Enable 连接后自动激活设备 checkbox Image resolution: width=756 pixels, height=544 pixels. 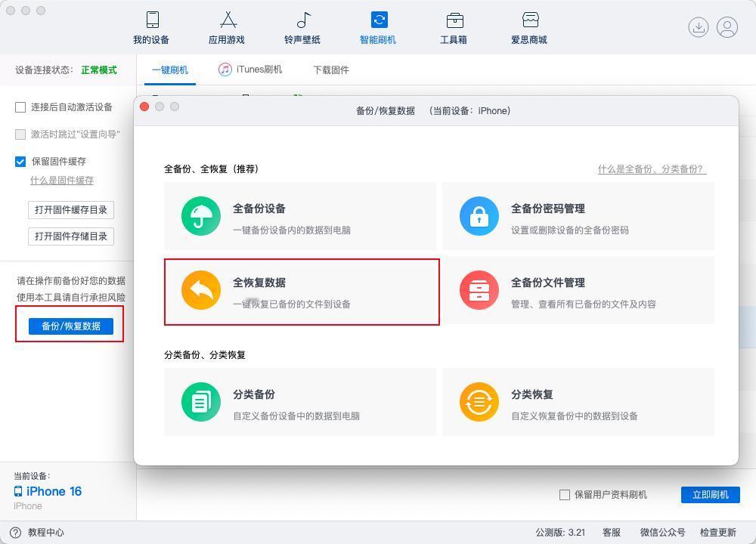(20, 107)
